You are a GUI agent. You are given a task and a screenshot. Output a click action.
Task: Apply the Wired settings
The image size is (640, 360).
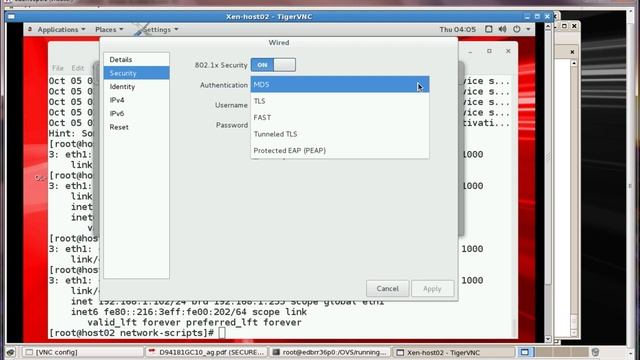[x=432, y=289]
